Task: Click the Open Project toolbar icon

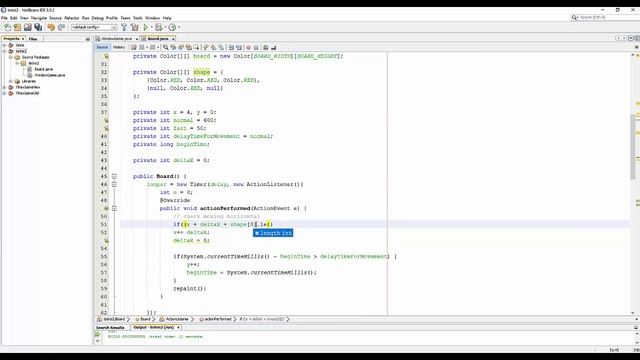Action: tap(27, 27)
